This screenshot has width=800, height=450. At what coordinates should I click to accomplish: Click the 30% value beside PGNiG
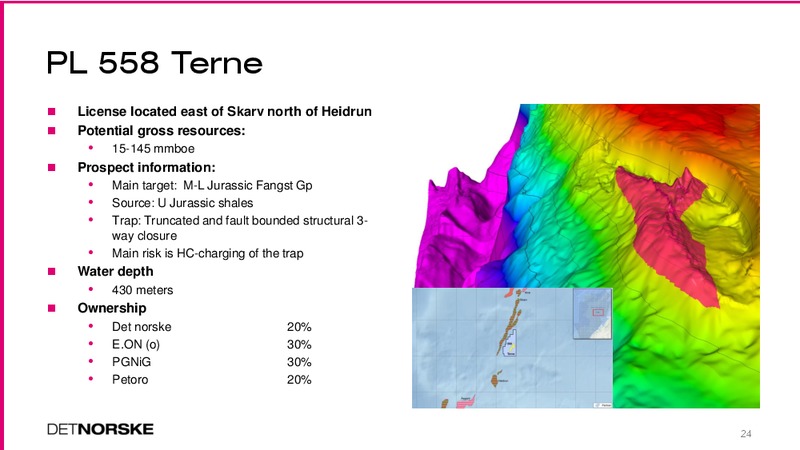(299, 362)
